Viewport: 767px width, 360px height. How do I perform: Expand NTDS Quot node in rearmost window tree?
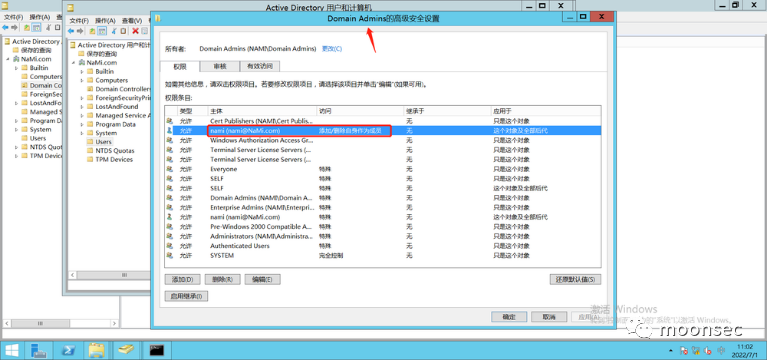coord(16,147)
